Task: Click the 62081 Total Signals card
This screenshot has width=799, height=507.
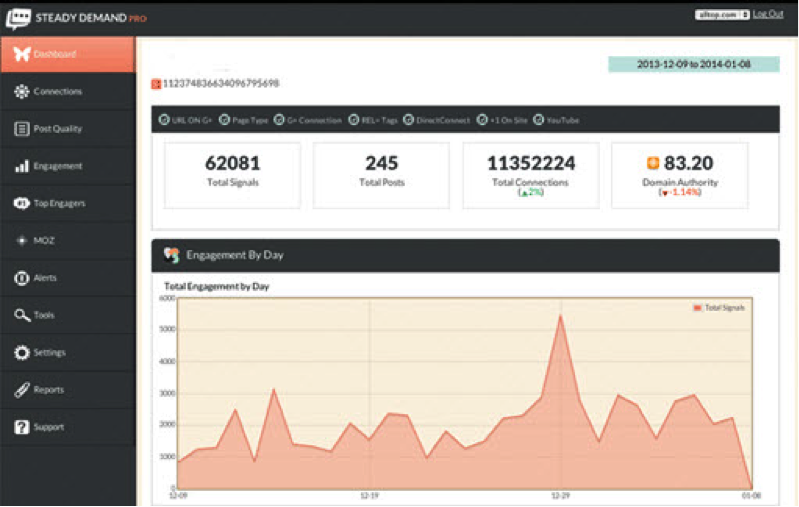Action: (x=232, y=175)
